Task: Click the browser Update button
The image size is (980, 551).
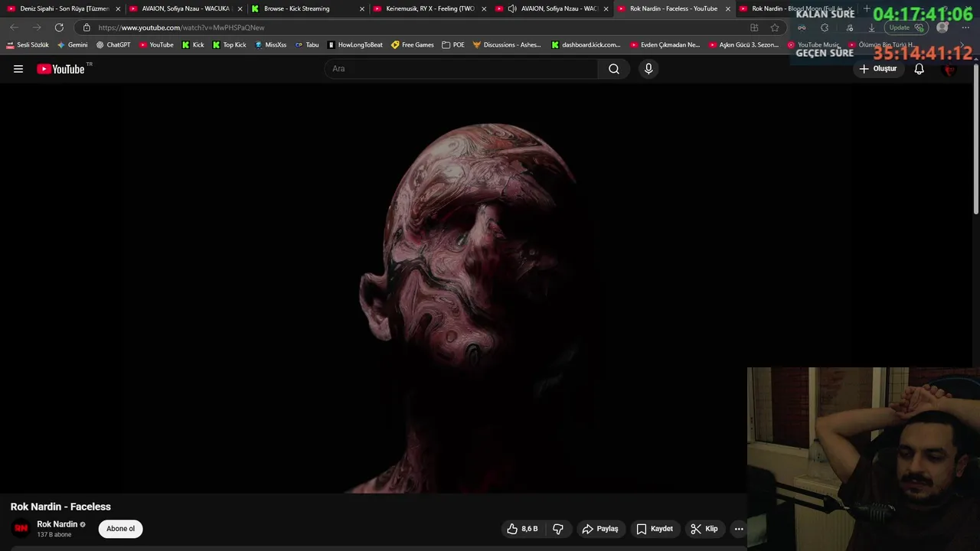Action: (907, 28)
